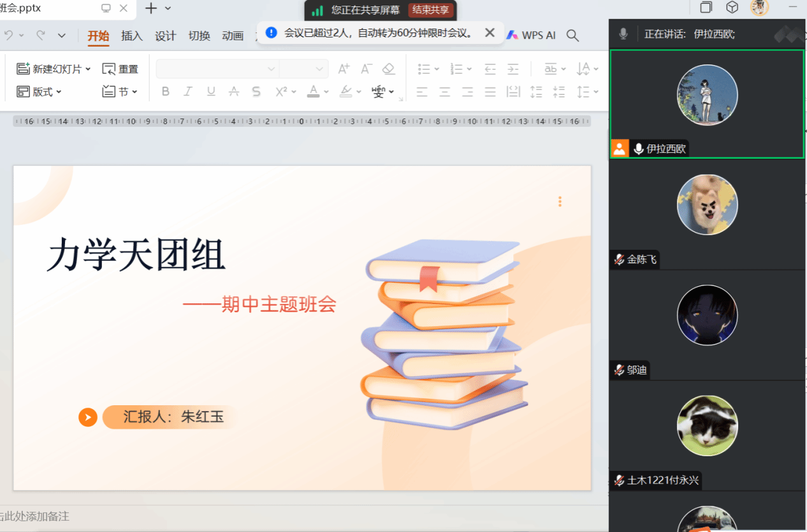Dismiss the 60分钟限时会议 notification
Viewport: 807px width, 532px height.
tap(490, 32)
